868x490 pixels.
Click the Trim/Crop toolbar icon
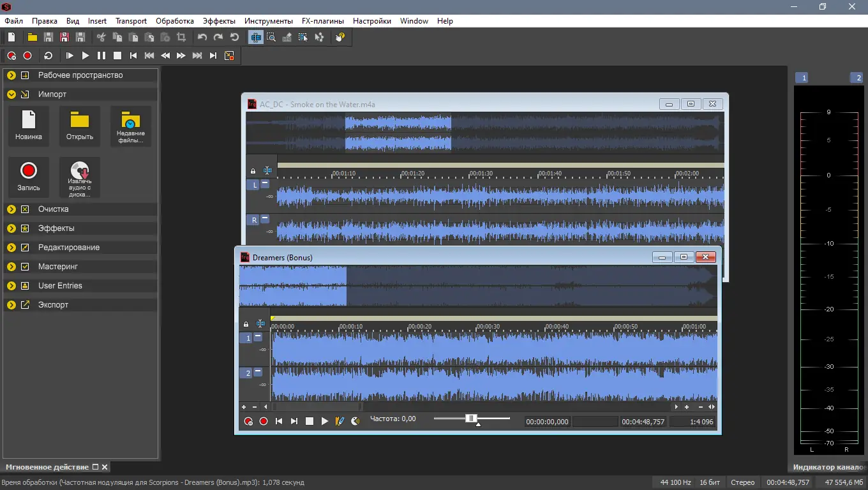pos(182,37)
